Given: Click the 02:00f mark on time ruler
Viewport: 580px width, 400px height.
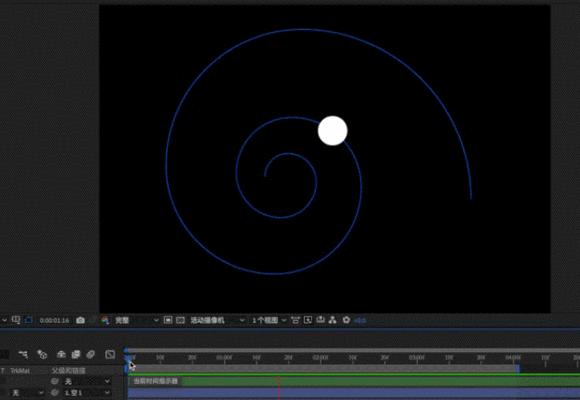Looking at the screenshot, I should tap(320, 358).
